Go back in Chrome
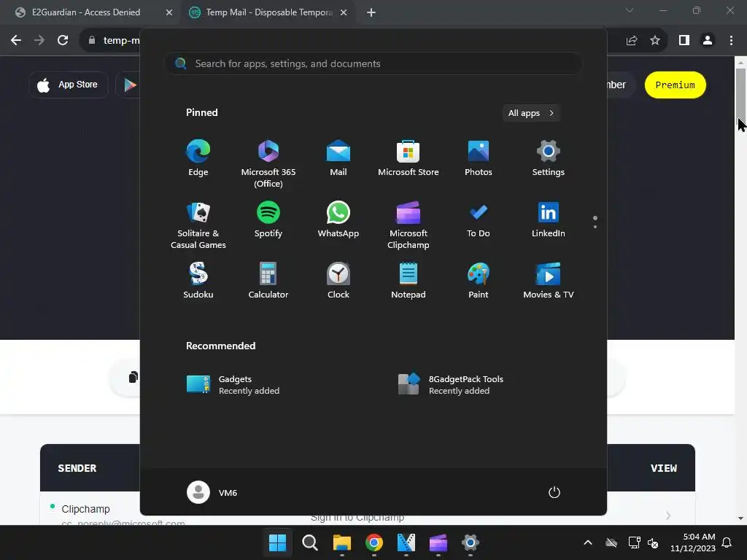Image resolution: width=747 pixels, height=560 pixels. coord(16,41)
